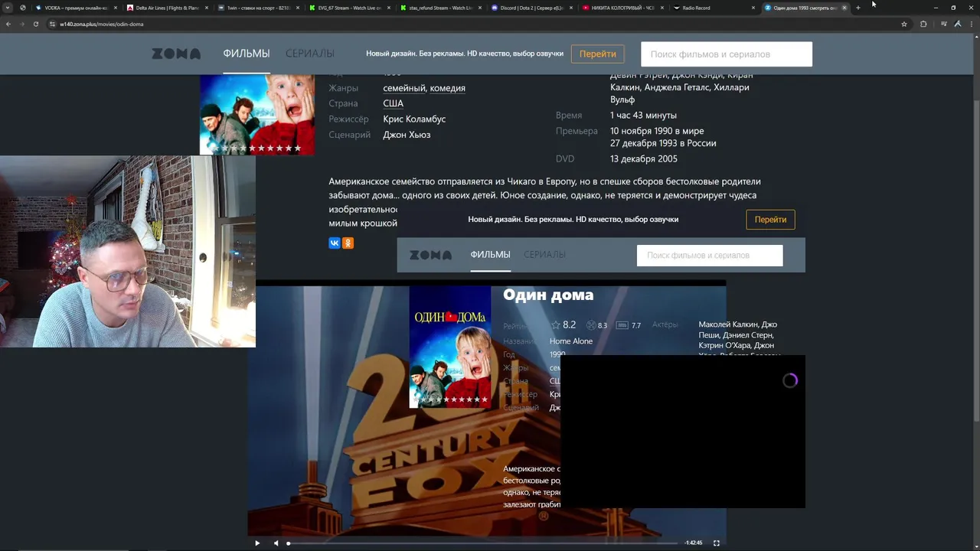Focus the overlay search field

pos(710,256)
